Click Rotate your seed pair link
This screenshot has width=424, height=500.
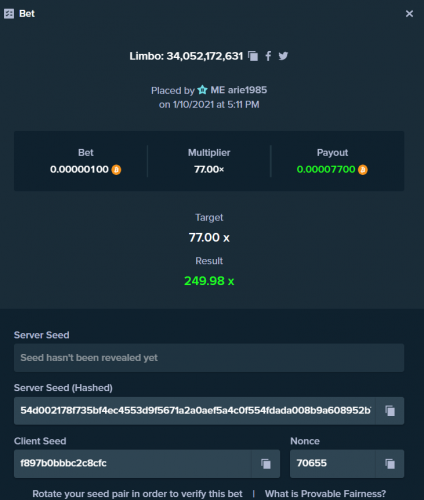[x=137, y=494]
